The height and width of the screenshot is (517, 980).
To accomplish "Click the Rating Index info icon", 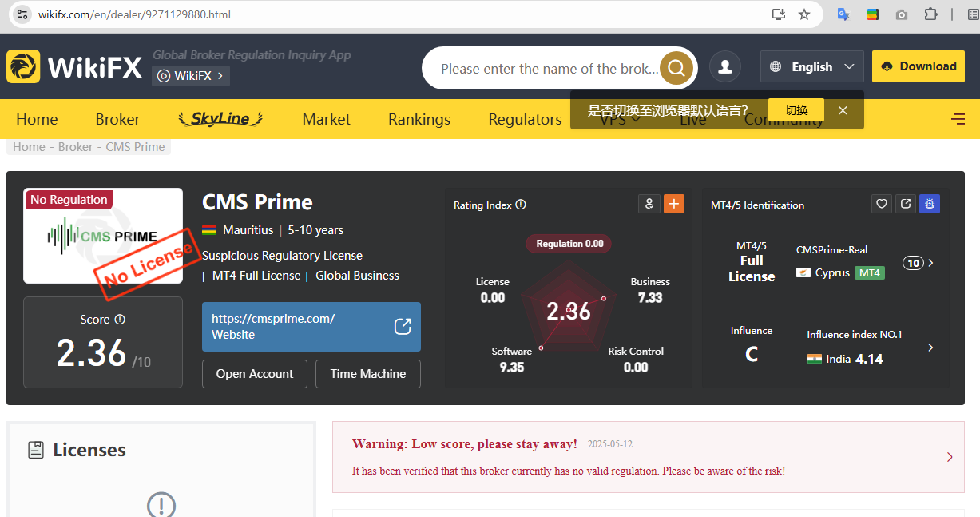I will pyautogui.click(x=521, y=205).
